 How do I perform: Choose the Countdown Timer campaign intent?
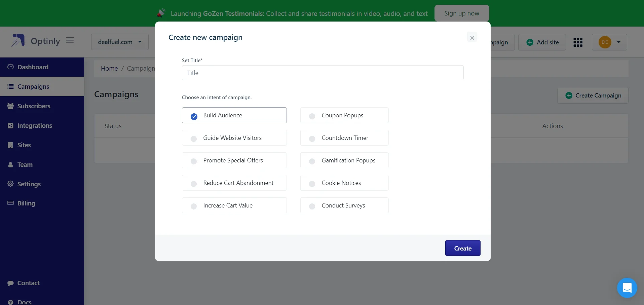[x=344, y=138]
